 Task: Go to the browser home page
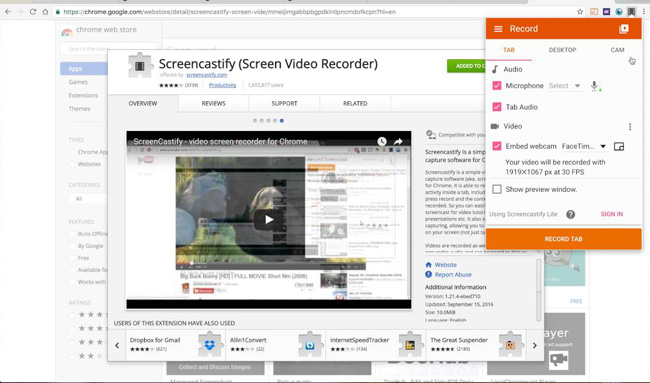[x=45, y=12]
